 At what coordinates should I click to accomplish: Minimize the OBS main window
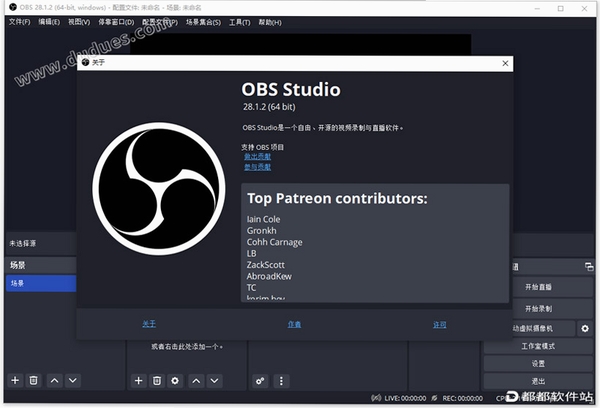pos(537,8)
